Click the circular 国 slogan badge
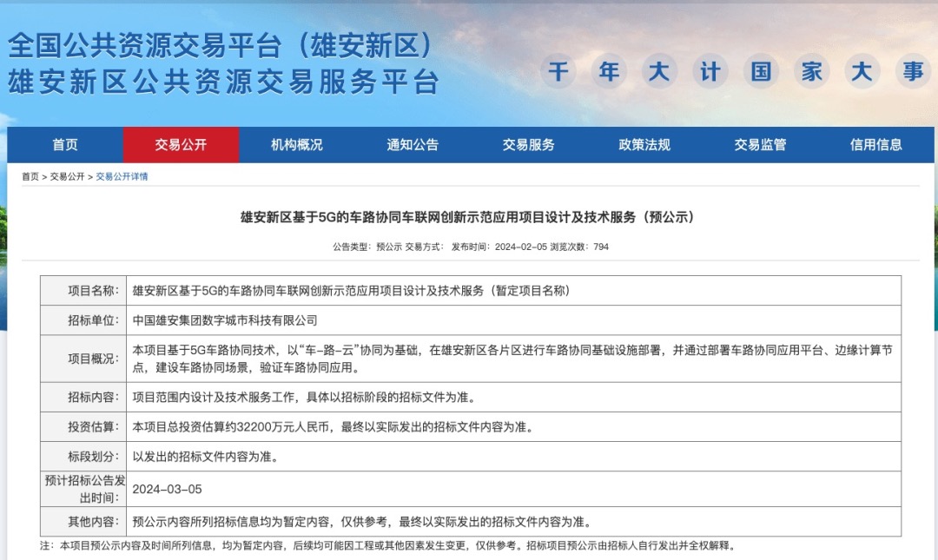Screen dimensions: 938x560 (761, 71)
